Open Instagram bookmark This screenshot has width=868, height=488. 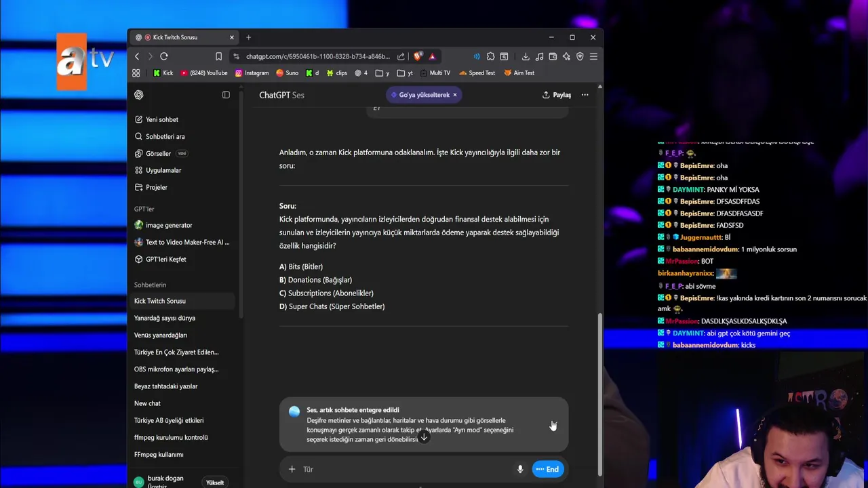coord(252,73)
